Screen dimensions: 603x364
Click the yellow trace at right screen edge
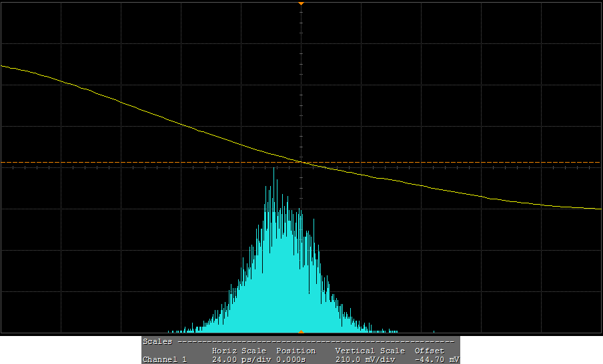coord(599,209)
